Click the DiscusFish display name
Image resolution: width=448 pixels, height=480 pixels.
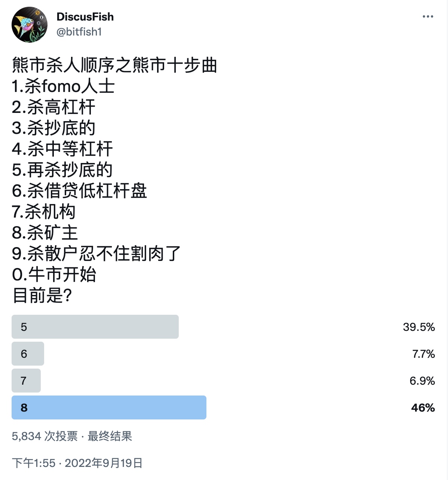[x=85, y=17]
